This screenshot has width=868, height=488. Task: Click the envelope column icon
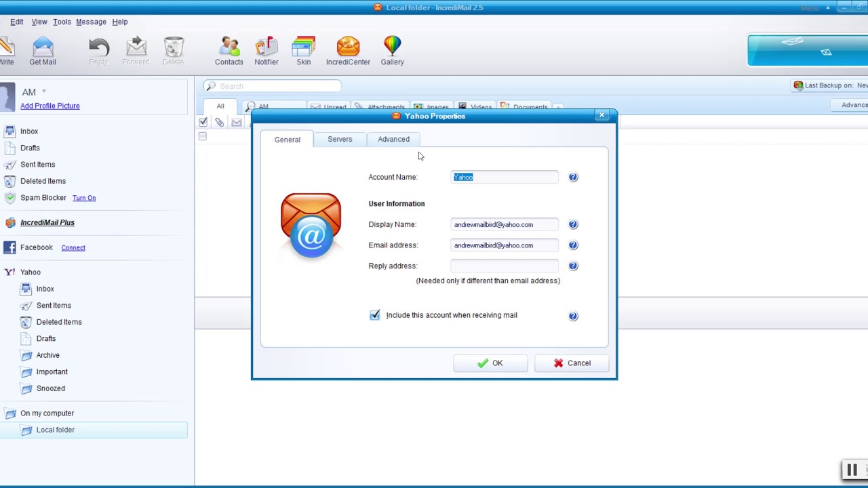coord(237,123)
